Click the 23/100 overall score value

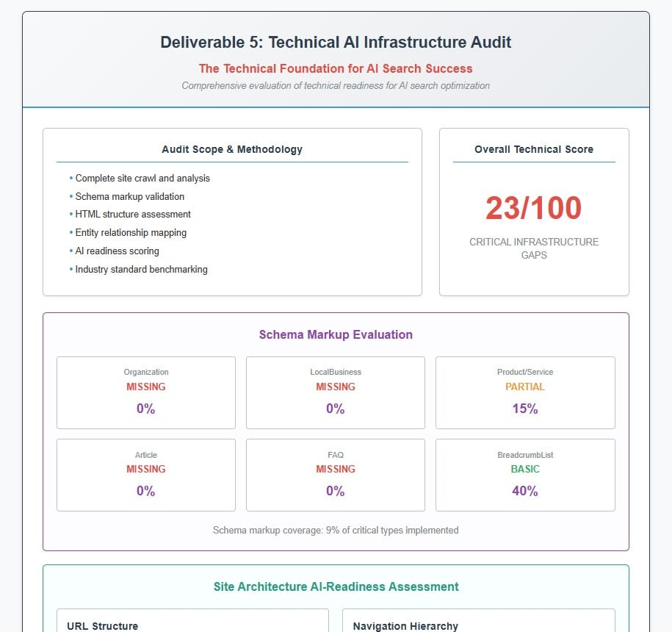coord(534,209)
